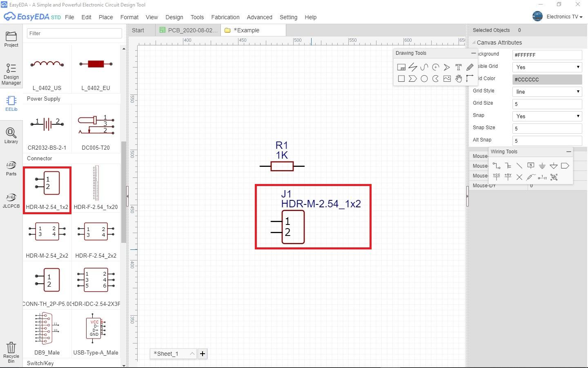This screenshot has height=368, width=588.
Task: Select the Arc drawing tool
Action: pyautogui.click(x=436, y=67)
